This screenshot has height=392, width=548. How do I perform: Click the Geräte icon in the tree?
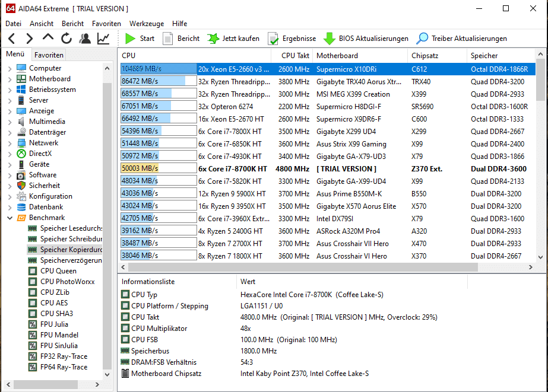point(21,164)
